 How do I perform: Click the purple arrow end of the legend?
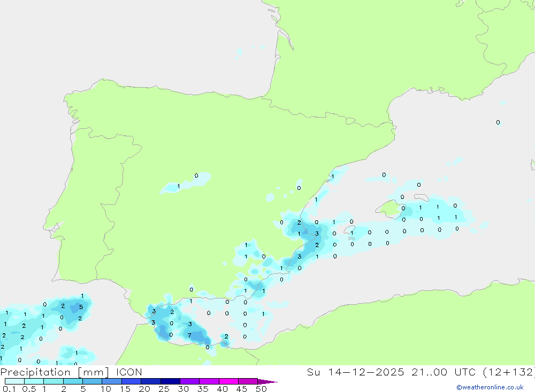(x=267, y=382)
